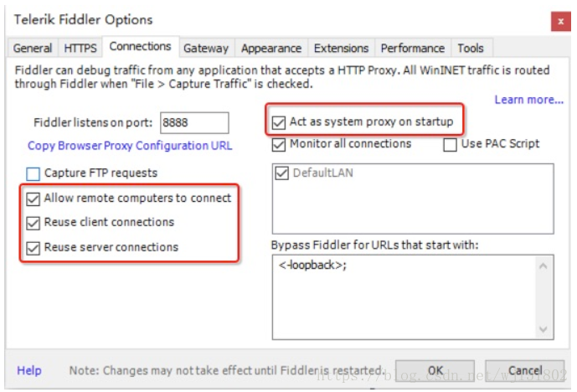Screen dimensions: 577x392
Task: Switch to the Performance tab
Action: [412, 49]
